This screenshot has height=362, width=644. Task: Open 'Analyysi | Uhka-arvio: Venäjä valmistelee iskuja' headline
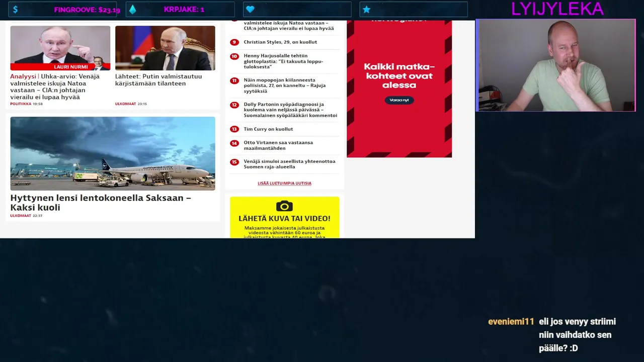55,86
